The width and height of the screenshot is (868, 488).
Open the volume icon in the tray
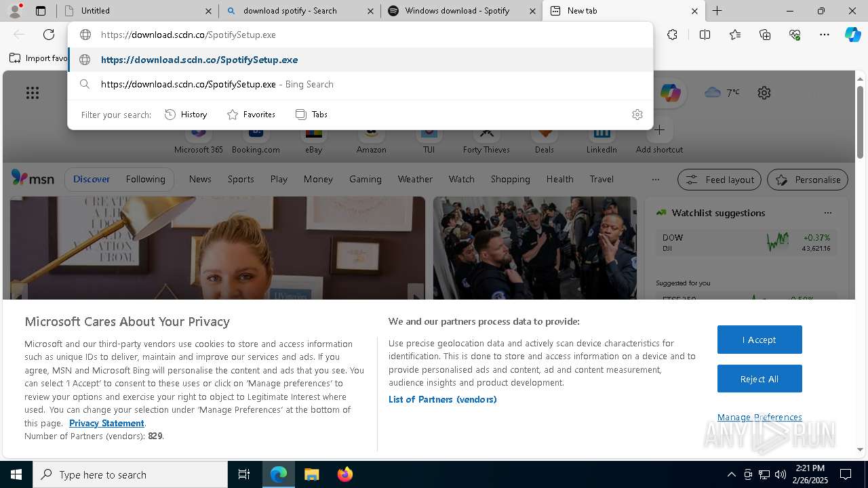[781, 474]
